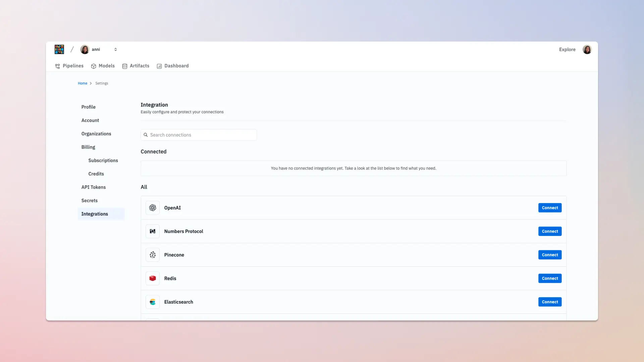Click the Elasticsearch integration name
This screenshot has height=362, width=644.
point(178,302)
